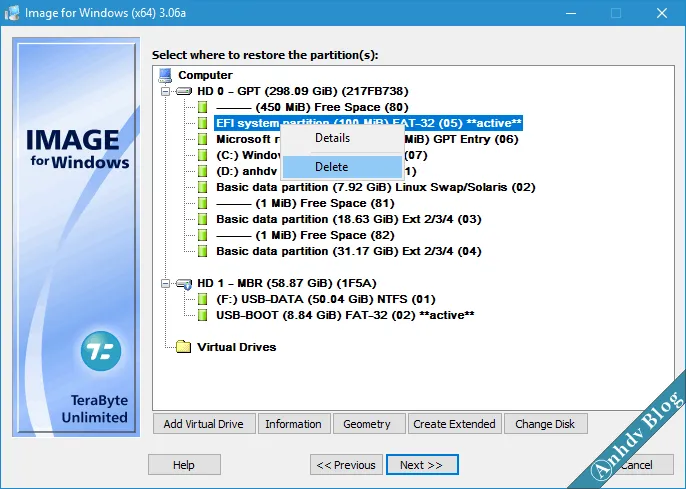This screenshot has width=686, height=489.
Task: Select Basic data partition (18.63 GiB) Ext 2/3/4 (03)
Action: coord(349,219)
